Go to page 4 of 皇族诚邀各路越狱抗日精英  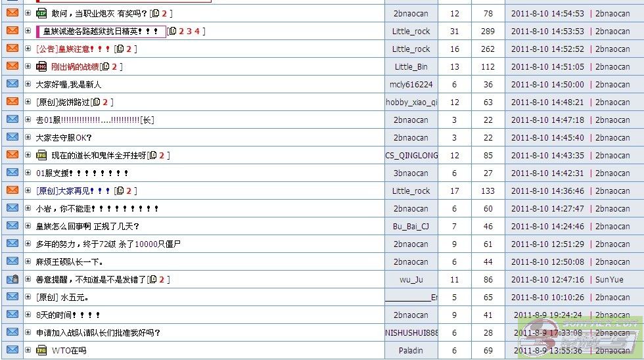[196, 31]
